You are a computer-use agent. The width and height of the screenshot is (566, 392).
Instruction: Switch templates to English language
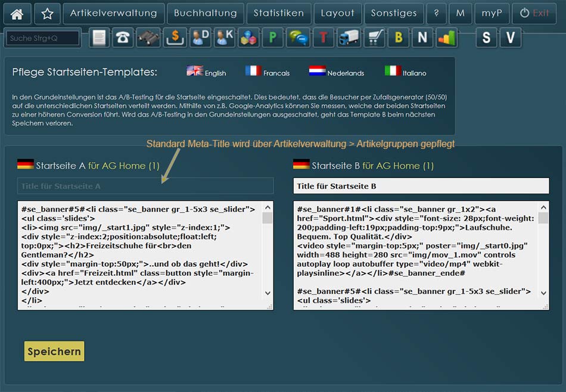[206, 71]
